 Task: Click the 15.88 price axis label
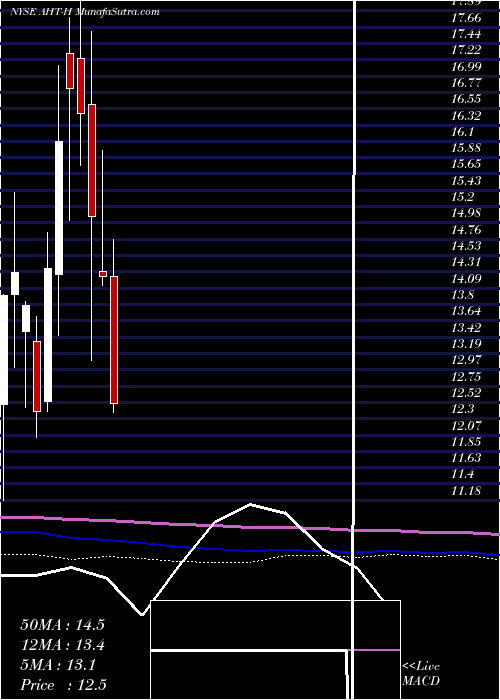coord(467,148)
